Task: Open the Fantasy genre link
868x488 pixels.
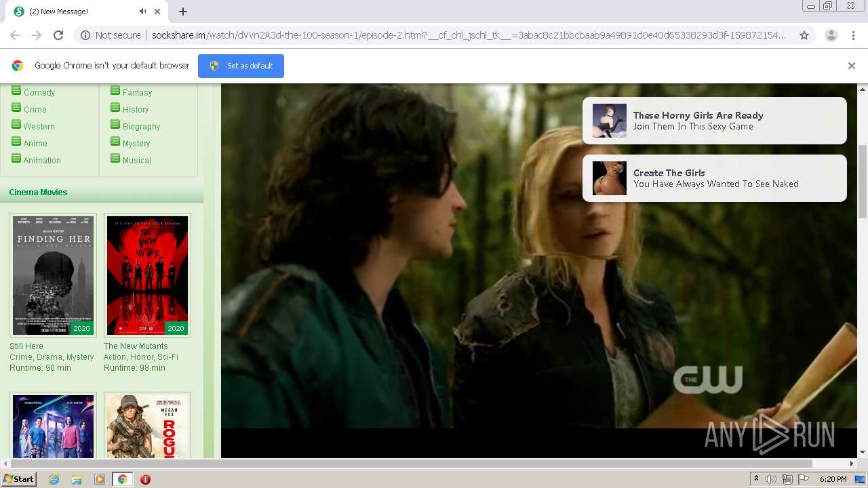Action: point(137,93)
